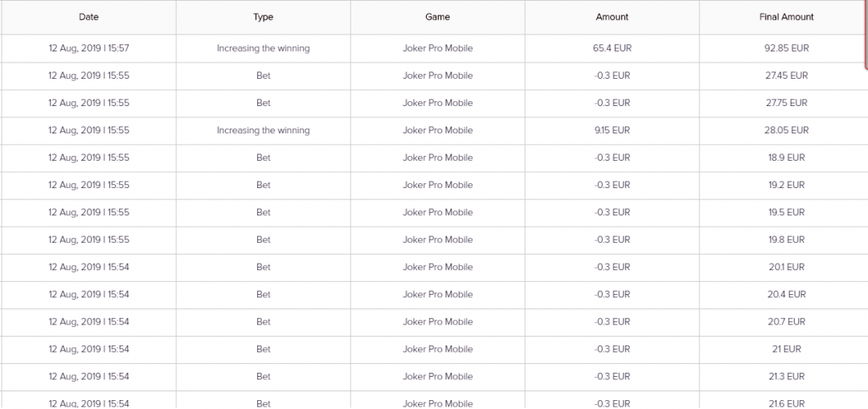
Task: Select the 15:57 date cell
Action: coord(88,48)
